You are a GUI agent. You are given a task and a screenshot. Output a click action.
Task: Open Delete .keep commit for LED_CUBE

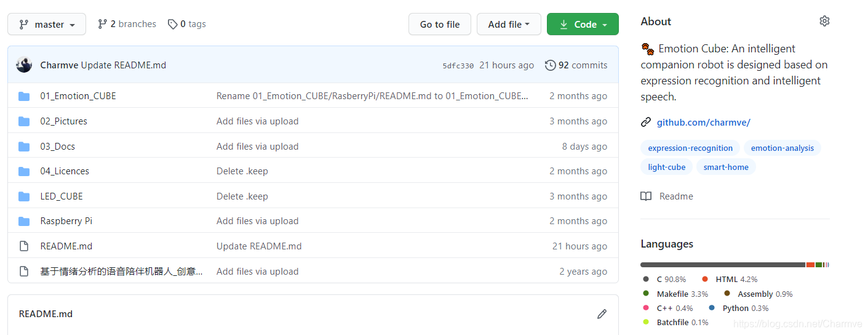click(242, 196)
